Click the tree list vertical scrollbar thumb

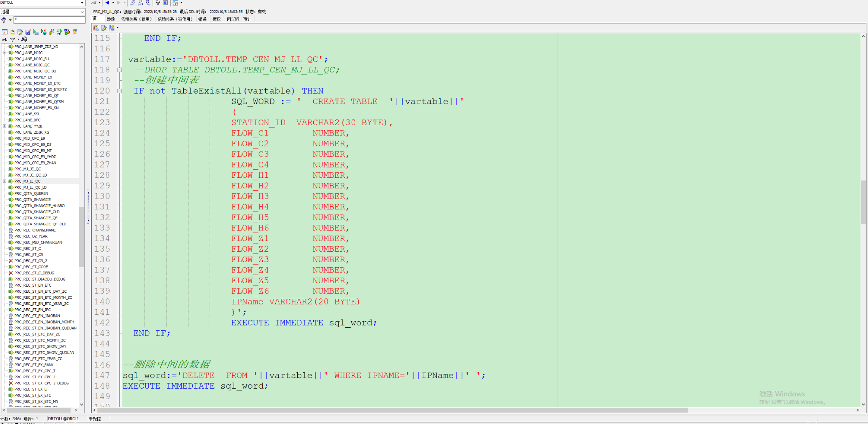81,237
